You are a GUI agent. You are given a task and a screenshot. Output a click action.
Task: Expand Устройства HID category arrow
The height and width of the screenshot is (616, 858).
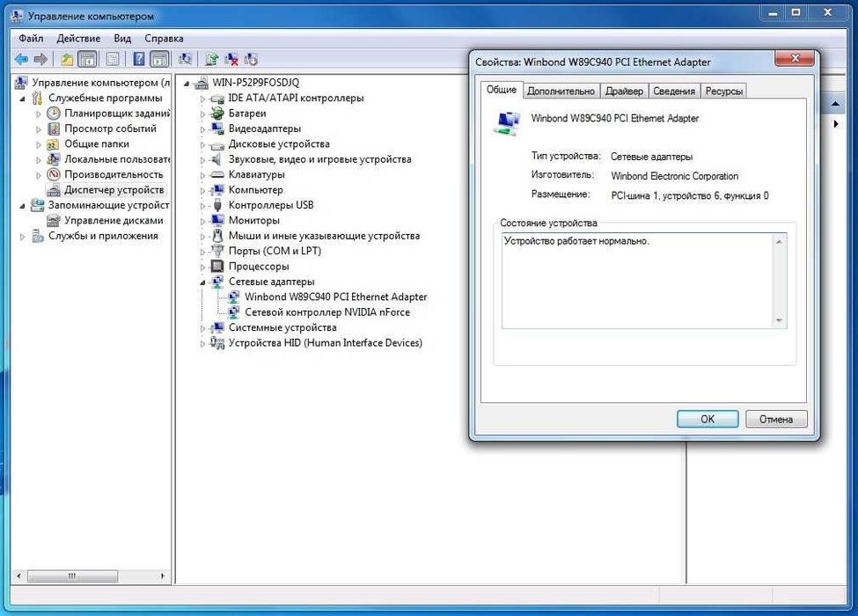[x=202, y=343]
